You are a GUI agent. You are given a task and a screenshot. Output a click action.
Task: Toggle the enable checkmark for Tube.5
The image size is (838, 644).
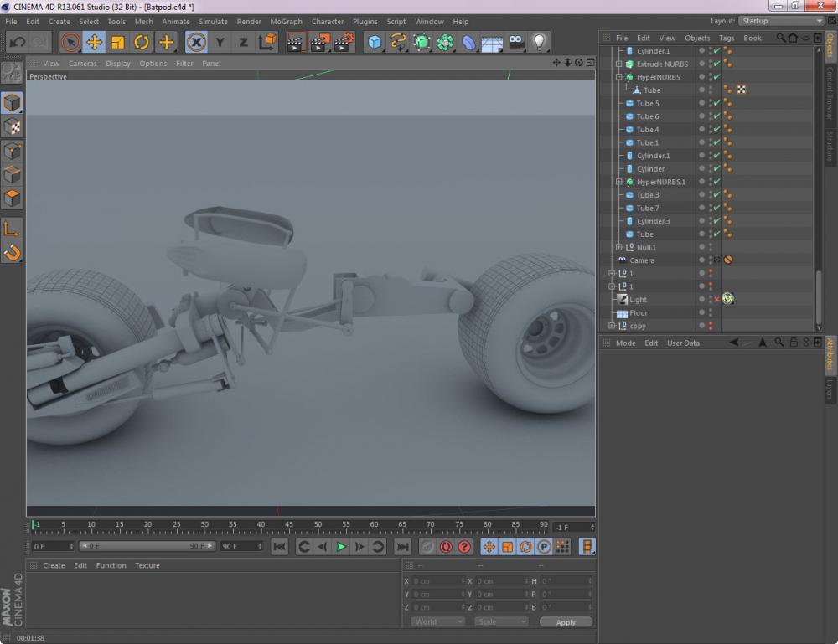click(x=716, y=103)
